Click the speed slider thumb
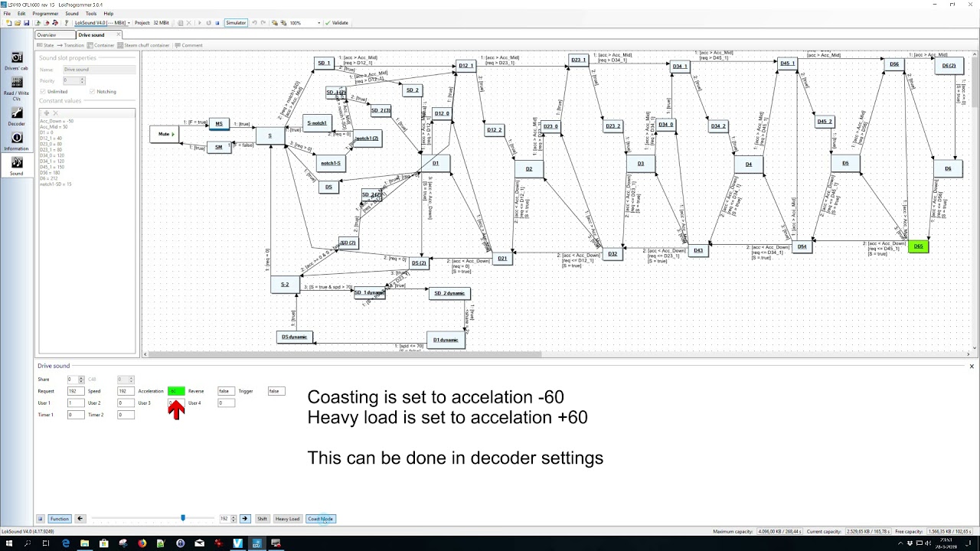 (183, 518)
